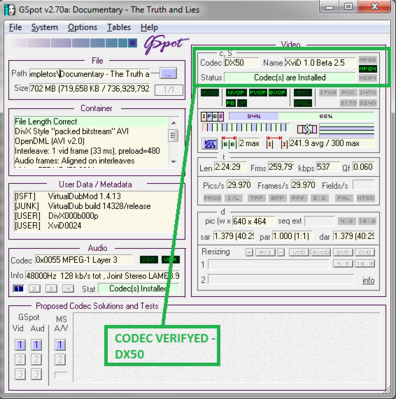The image size is (396, 399).
Task: Click GSpot Aud test button 2
Action: 36,359
